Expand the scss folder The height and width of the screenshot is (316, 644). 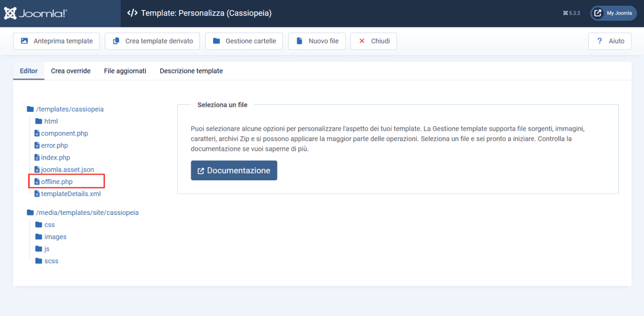[47, 261]
